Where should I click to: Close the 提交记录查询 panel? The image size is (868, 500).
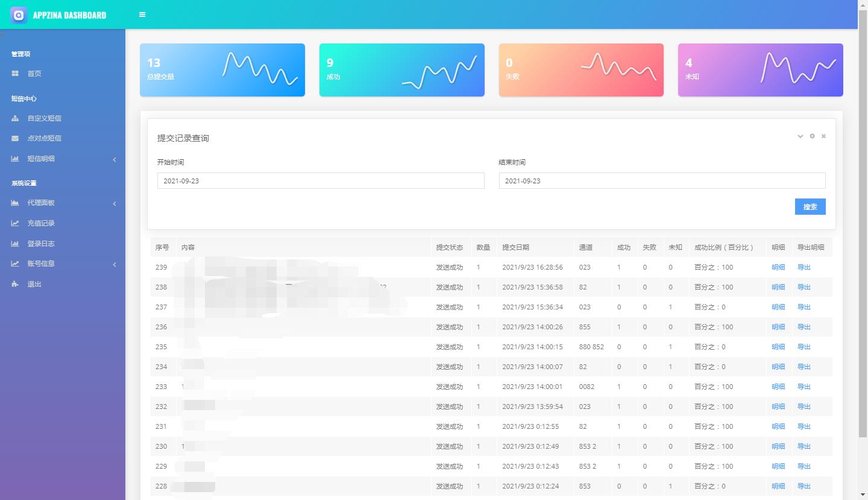click(x=823, y=136)
